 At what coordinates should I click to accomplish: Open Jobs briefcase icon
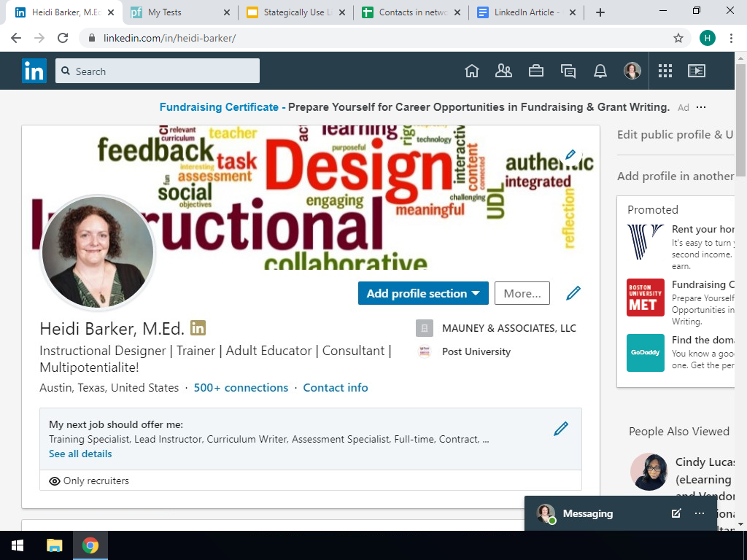pyautogui.click(x=536, y=71)
